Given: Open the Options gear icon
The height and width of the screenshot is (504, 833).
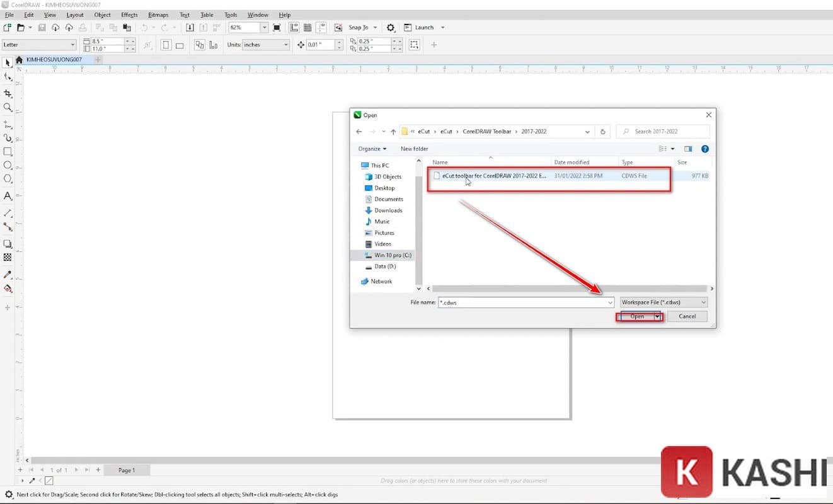Looking at the screenshot, I should (x=391, y=28).
